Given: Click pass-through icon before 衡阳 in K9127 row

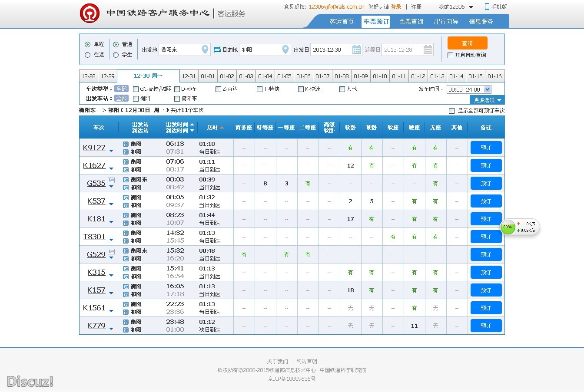Looking at the screenshot, I should click(126, 144).
